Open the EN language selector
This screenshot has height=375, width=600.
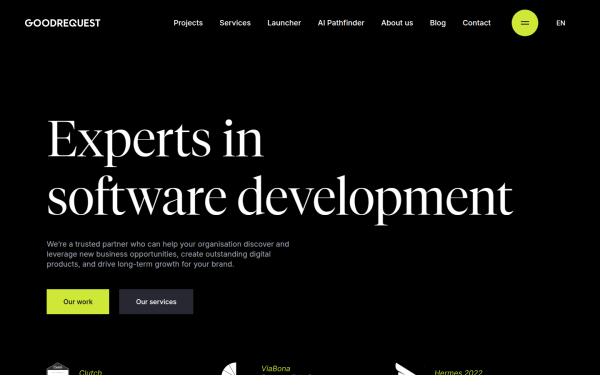[561, 23]
